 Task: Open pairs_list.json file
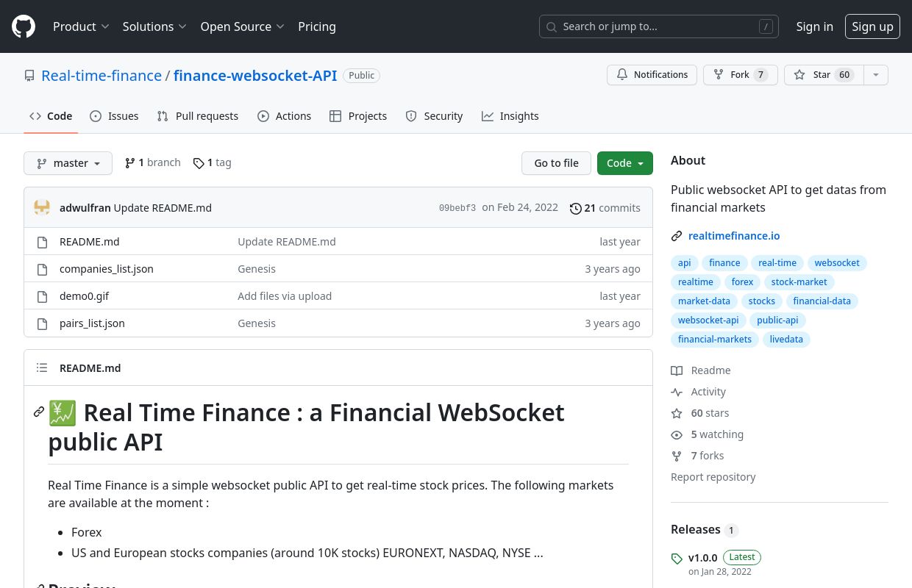click(92, 323)
